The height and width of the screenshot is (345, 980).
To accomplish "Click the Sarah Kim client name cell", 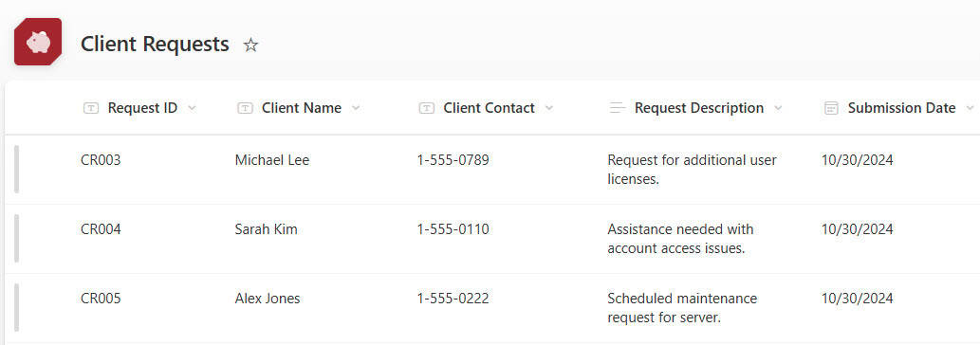I will (x=267, y=229).
